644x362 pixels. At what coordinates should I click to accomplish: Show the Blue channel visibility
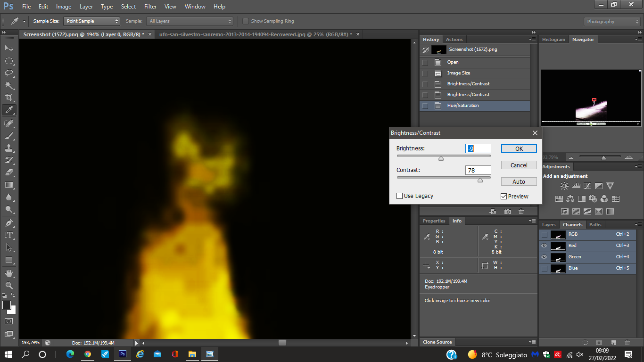coord(545,268)
